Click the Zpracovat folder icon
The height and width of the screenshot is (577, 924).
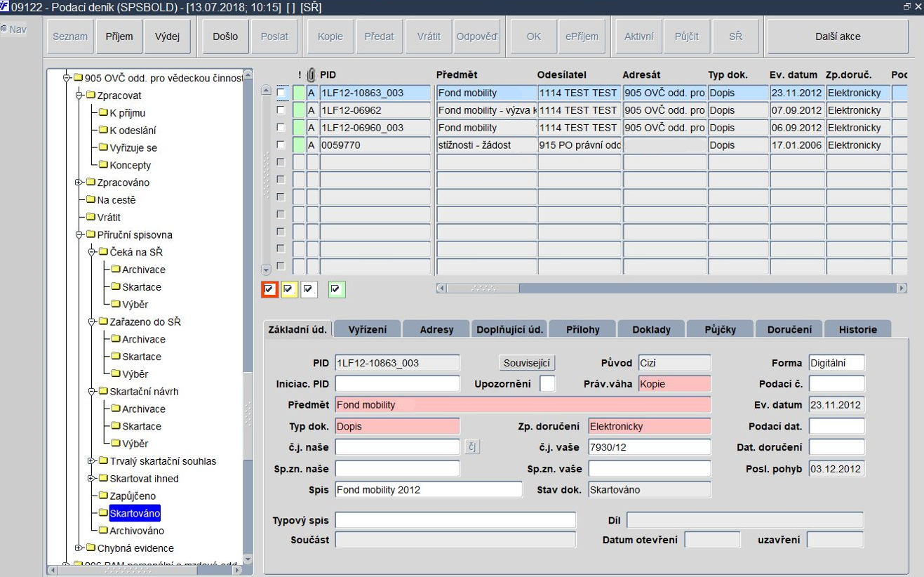(x=91, y=95)
